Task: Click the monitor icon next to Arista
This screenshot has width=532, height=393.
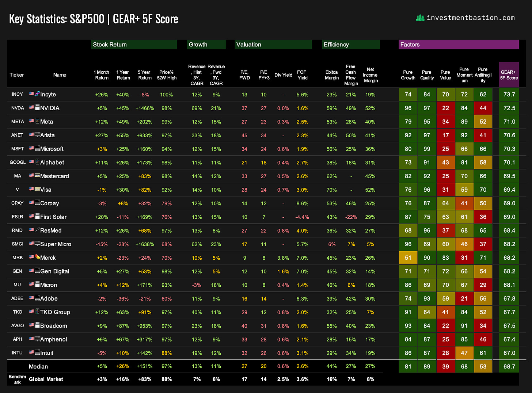Action: (x=37, y=135)
